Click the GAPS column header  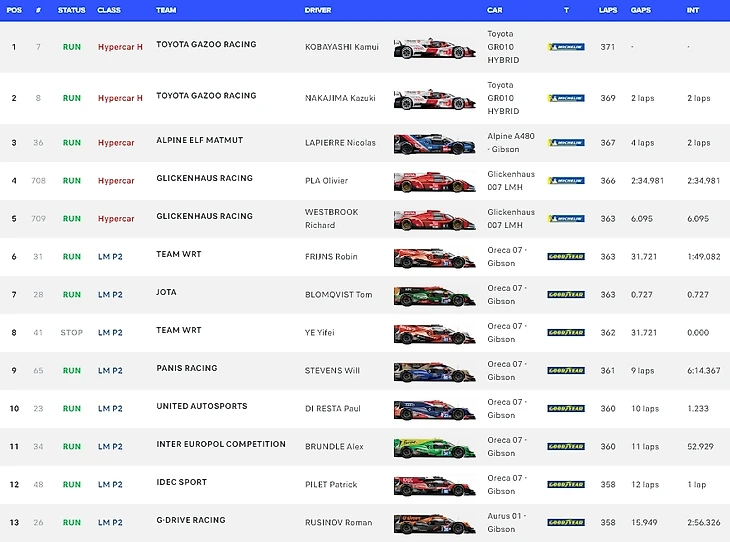pyautogui.click(x=641, y=9)
